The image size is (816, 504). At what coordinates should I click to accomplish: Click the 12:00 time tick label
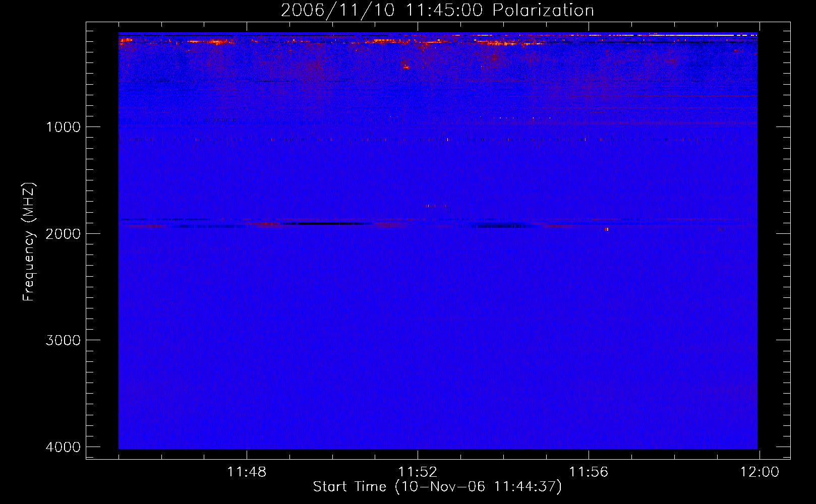[760, 472]
